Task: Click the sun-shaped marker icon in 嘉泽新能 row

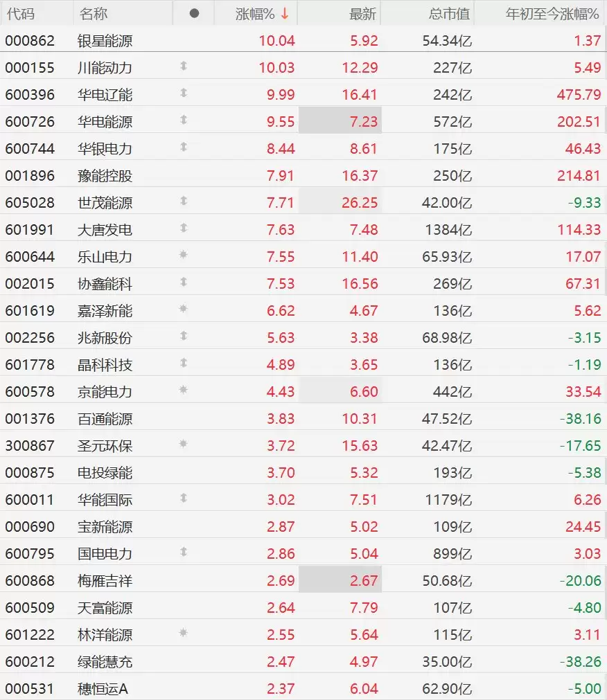Action: [183, 309]
